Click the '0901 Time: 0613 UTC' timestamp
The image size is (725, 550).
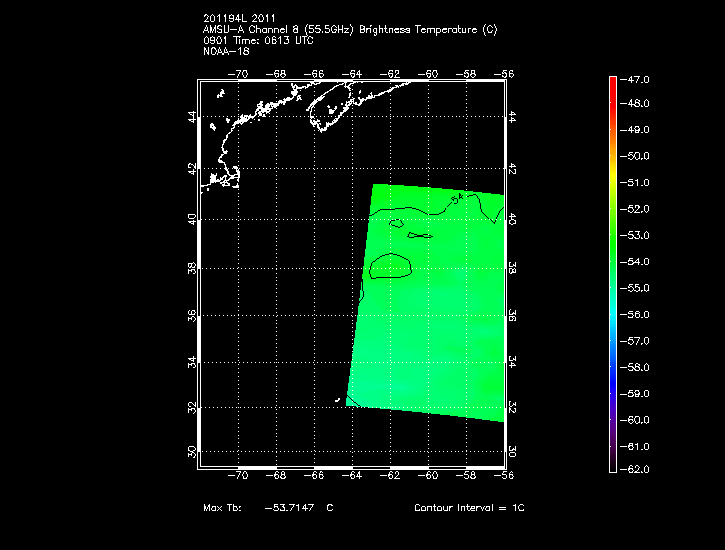click(x=259, y=40)
